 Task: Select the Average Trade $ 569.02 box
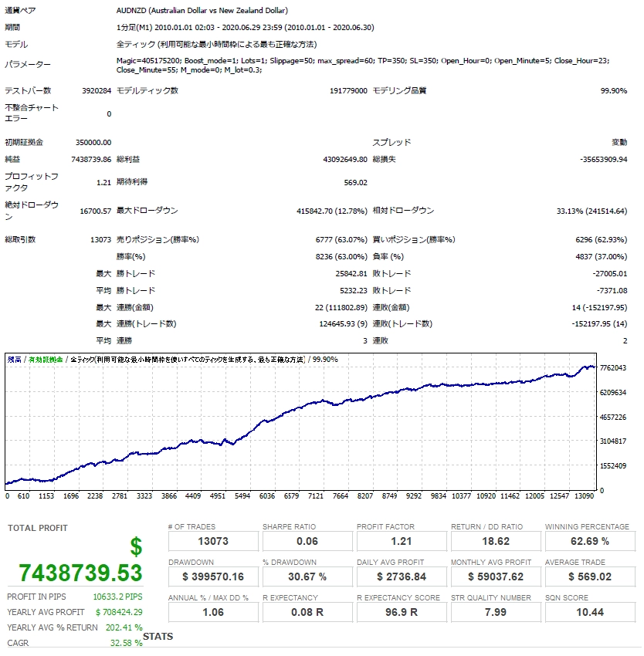(590, 577)
